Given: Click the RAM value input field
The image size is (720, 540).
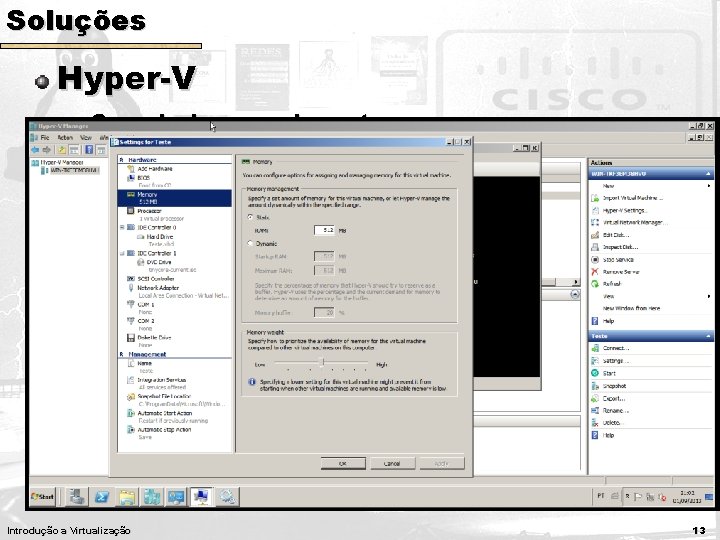Looking at the screenshot, I should pos(324,230).
